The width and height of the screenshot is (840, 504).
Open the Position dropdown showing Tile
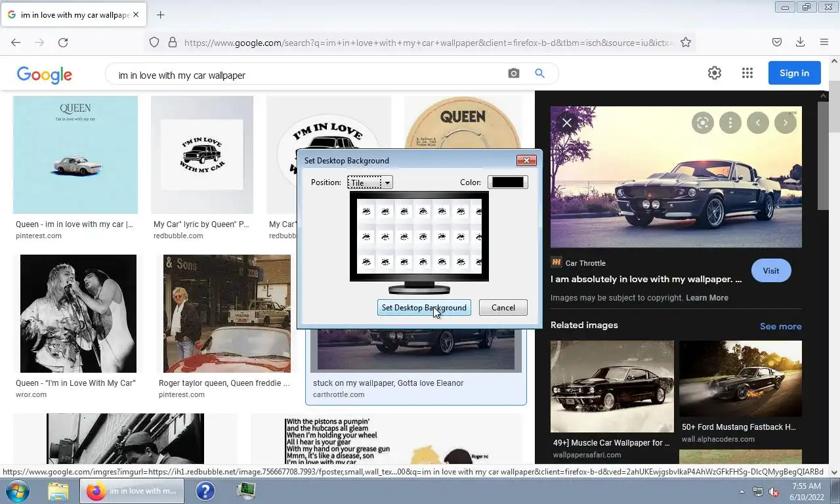(x=370, y=182)
